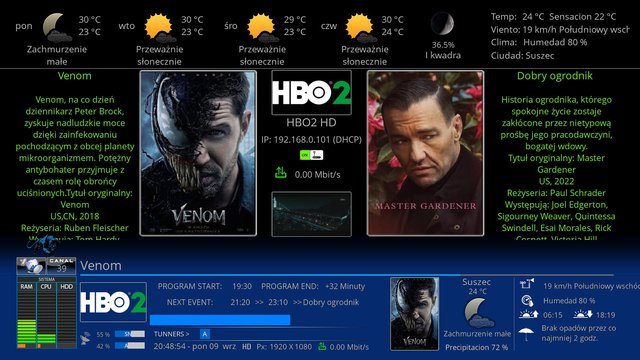
Task: Click the Monday partly cloudy moon weather icon
Action: pos(57,27)
